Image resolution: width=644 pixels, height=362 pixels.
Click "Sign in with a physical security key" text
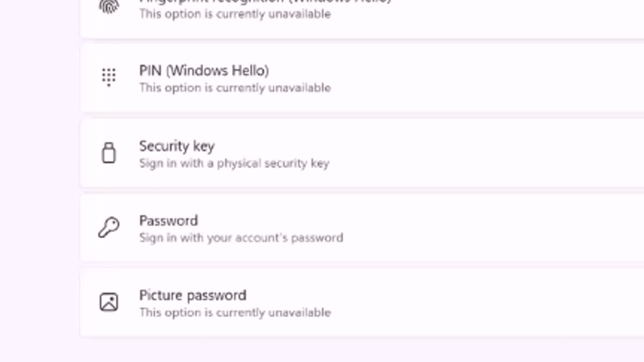click(x=234, y=163)
